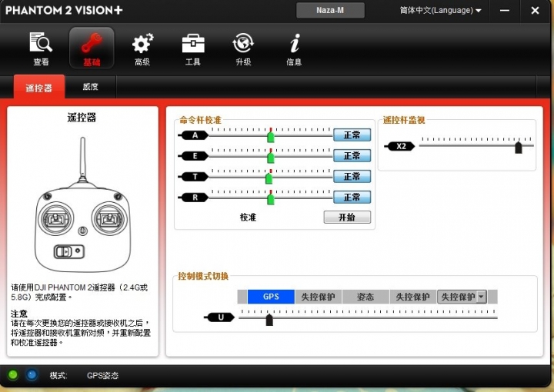The width and height of the screenshot is (554, 392).
Task: Click the U mode switch slider handle
Action: click(x=269, y=320)
